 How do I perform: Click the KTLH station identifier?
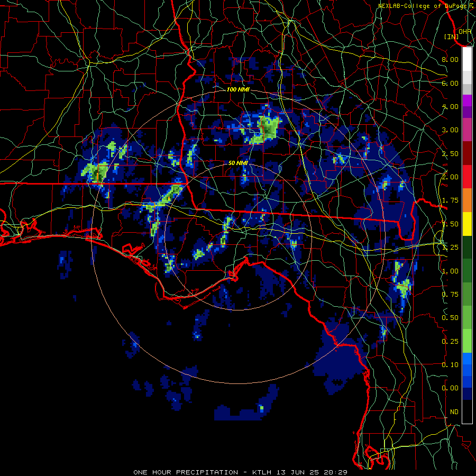(x=263, y=472)
